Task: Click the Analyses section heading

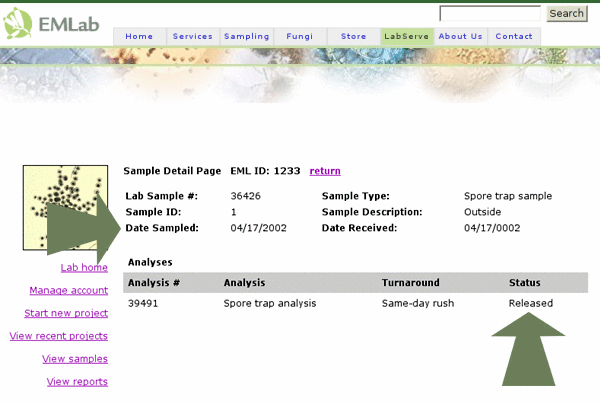Action: (150, 262)
